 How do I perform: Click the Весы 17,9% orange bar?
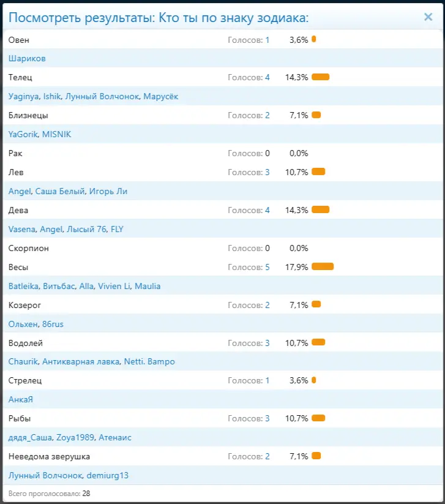pyautogui.click(x=322, y=267)
